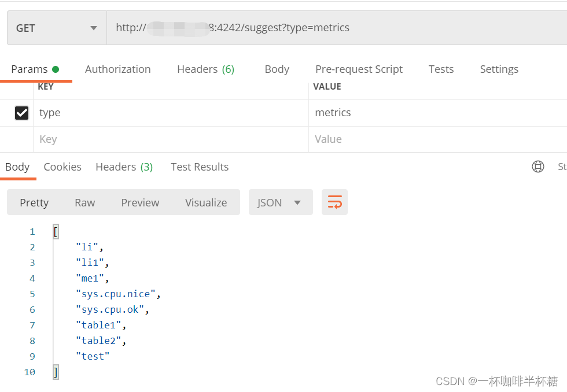Toggle the type parameter checkbox
The image size is (567, 392).
21,113
